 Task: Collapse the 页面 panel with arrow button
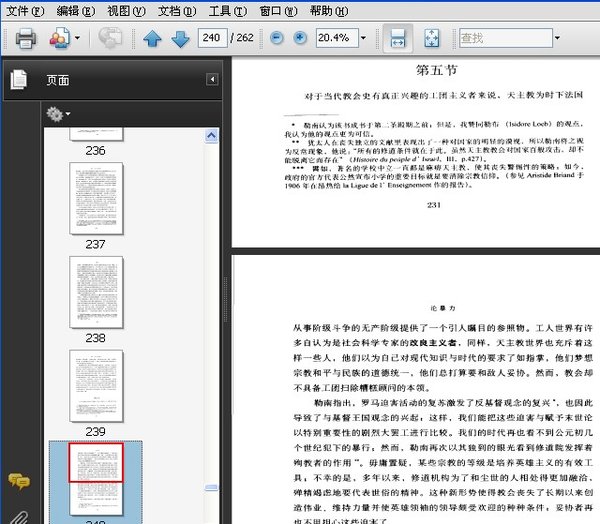pos(212,79)
